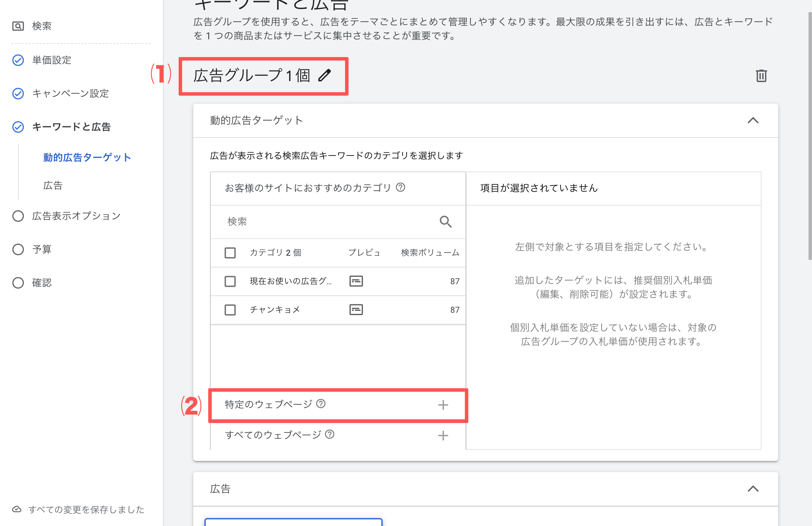Click the category search input field
Image resolution: width=812 pixels, height=526 pixels.
313,222
